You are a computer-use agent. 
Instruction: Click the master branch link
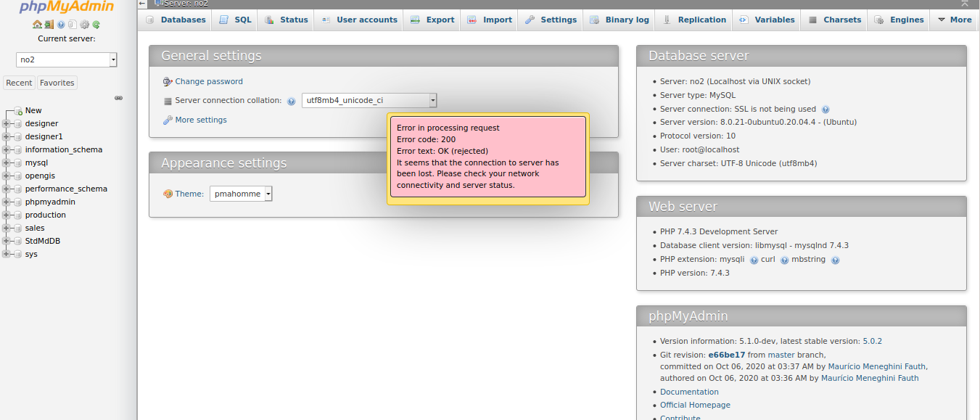pyautogui.click(x=781, y=355)
